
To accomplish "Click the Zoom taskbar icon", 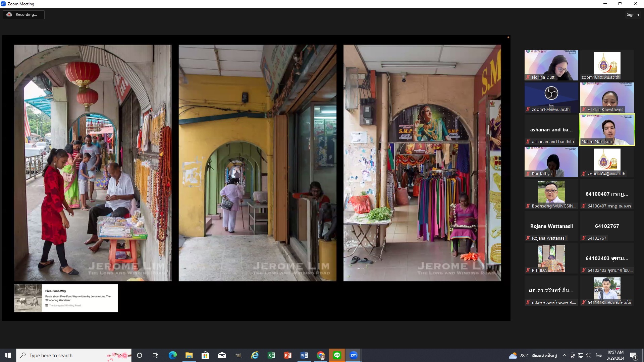I will pyautogui.click(x=354, y=355).
